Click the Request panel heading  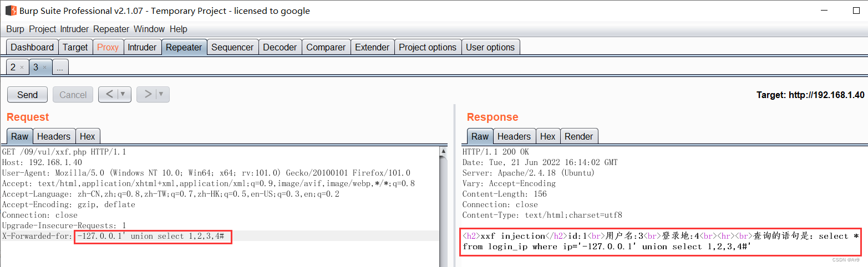point(28,117)
